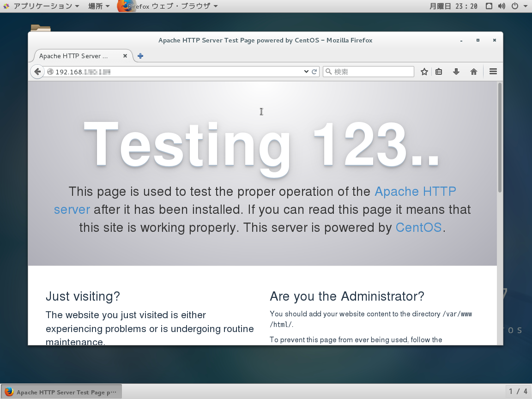Click 'Are you the Administrator?' heading
The height and width of the screenshot is (399, 532).
point(347,296)
